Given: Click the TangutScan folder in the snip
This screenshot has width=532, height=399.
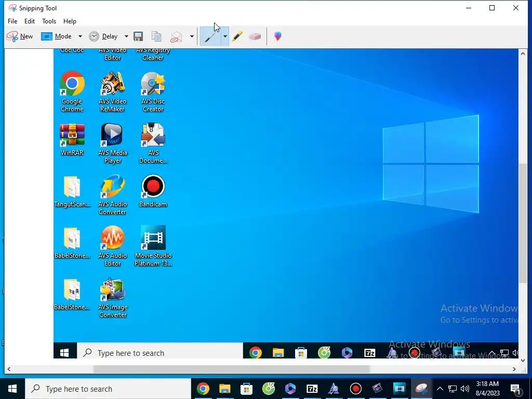Looking at the screenshot, I should 72,191.
